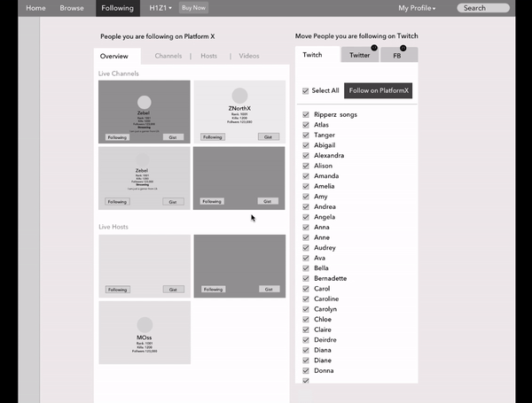Toggle the Carolyn checkbox

[306, 309]
